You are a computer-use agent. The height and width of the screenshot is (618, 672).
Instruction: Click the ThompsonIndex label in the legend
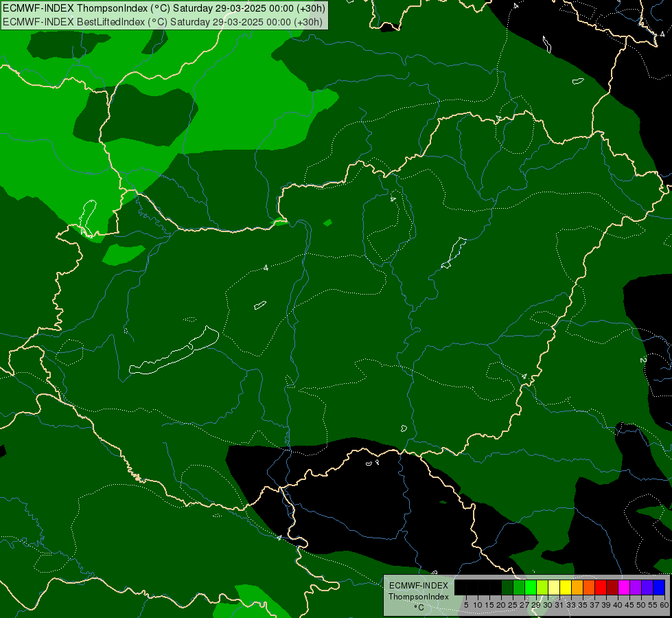point(419,597)
